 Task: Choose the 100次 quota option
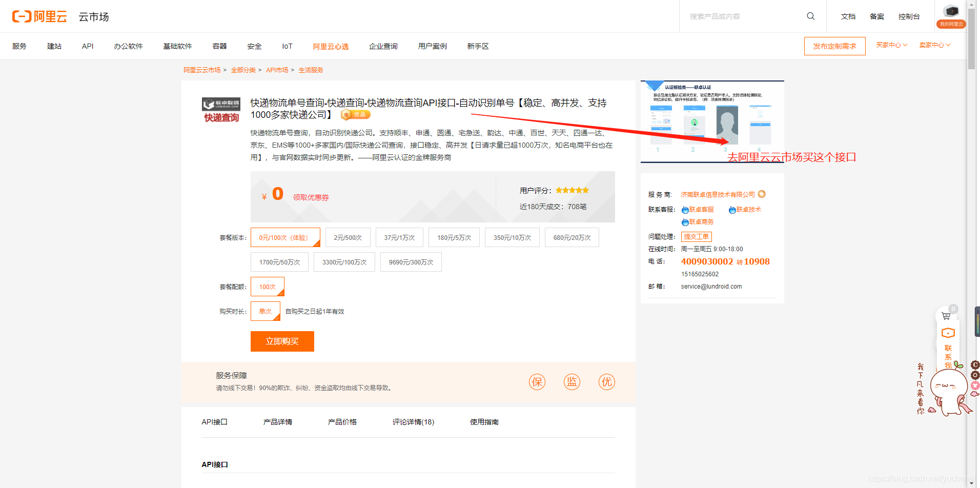point(268,287)
